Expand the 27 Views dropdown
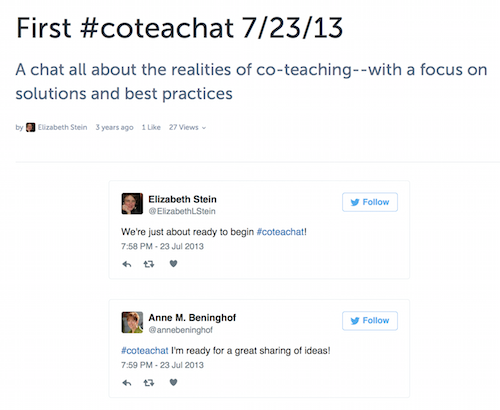 (x=187, y=127)
